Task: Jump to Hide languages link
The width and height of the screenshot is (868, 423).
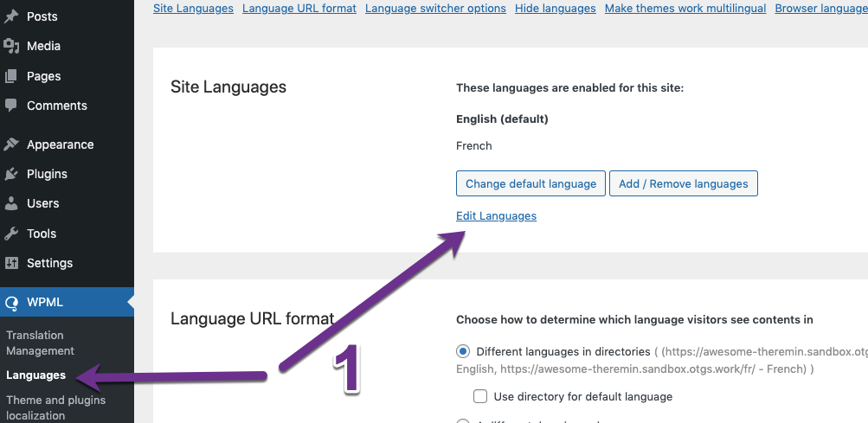Action: (x=556, y=9)
